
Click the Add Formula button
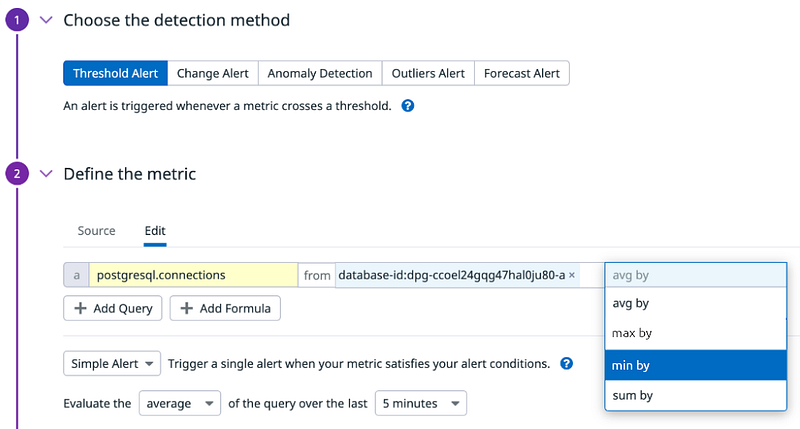pyautogui.click(x=225, y=308)
